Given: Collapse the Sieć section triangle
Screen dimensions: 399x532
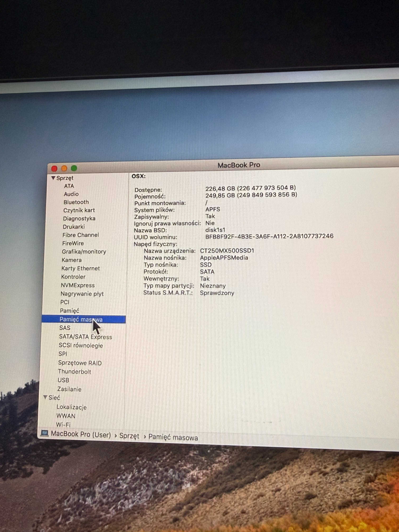Looking at the screenshot, I should click(45, 397).
